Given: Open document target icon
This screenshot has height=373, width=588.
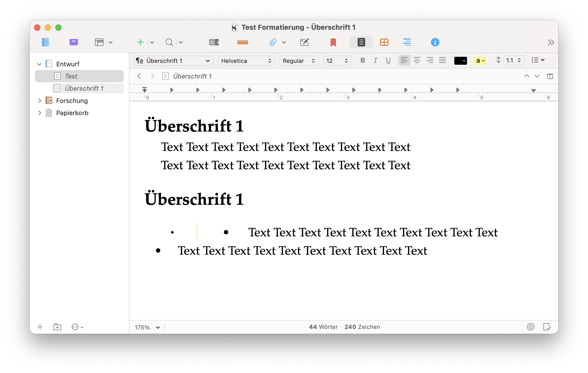Looking at the screenshot, I should 531,327.
